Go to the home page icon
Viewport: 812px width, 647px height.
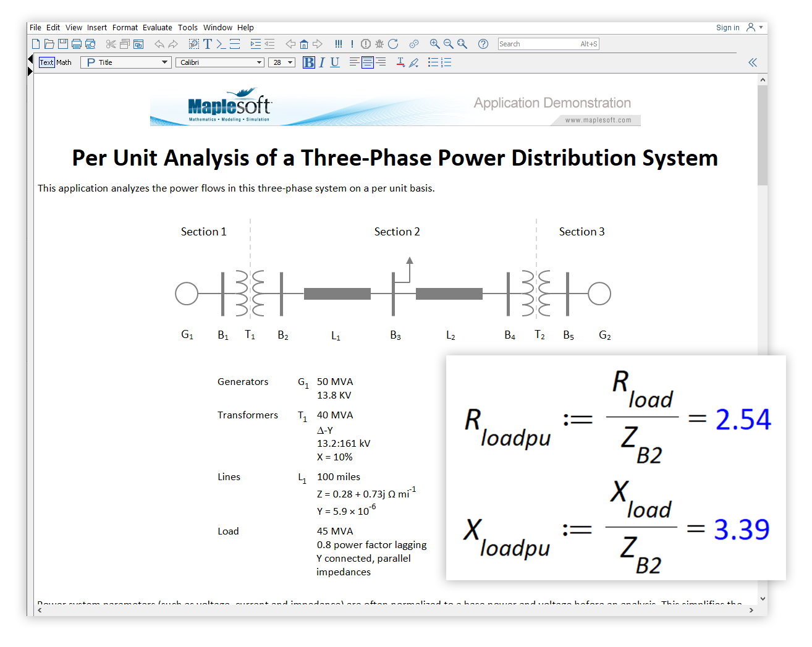pyautogui.click(x=304, y=44)
